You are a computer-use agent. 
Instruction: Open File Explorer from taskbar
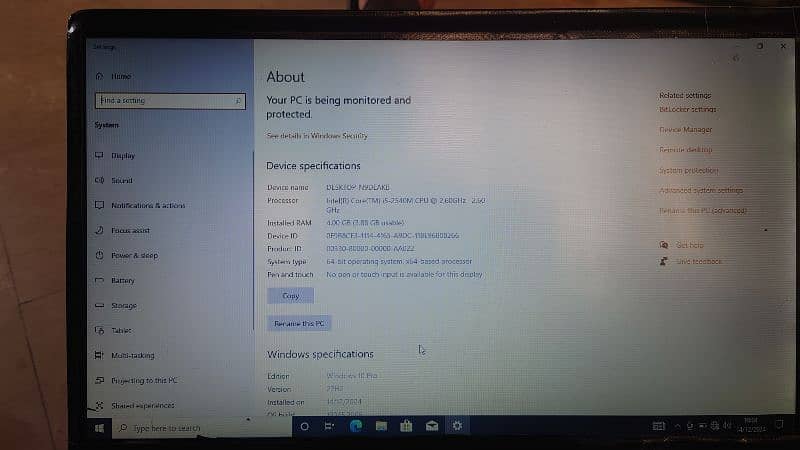(x=381, y=426)
